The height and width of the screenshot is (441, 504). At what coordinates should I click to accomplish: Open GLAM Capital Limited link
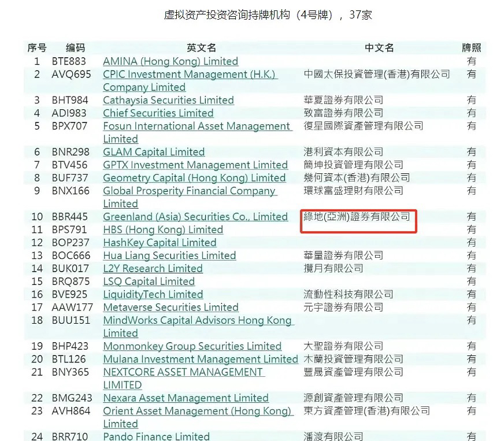(x=154, y=152)
